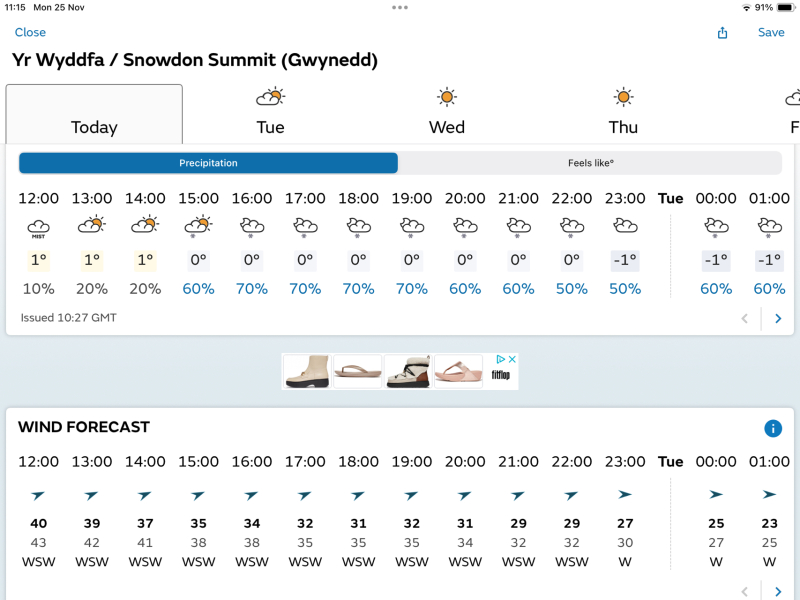This screenshot has height=600, width=800.
Task: Tap the WSW wind direction arrow at 12:00
Action: click(37, 493)
